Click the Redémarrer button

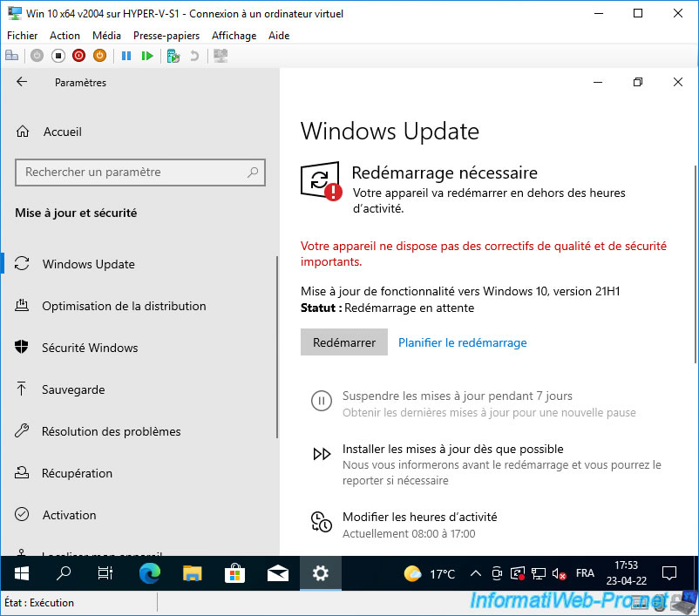pos(344,342)
